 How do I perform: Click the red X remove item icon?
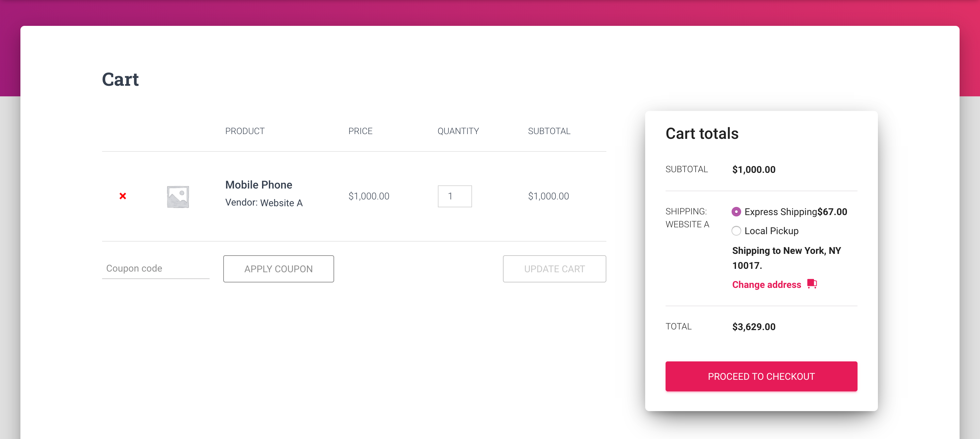click(x=123, y=196)
